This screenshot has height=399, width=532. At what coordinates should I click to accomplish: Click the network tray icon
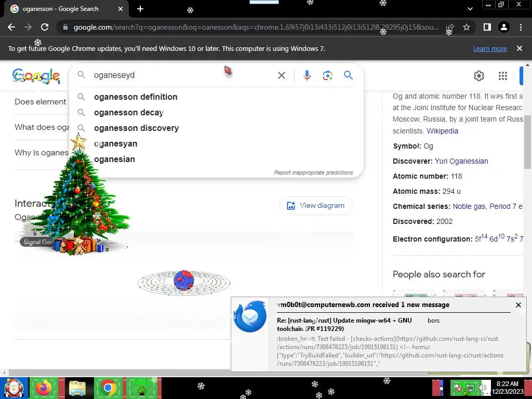(470, 387)
